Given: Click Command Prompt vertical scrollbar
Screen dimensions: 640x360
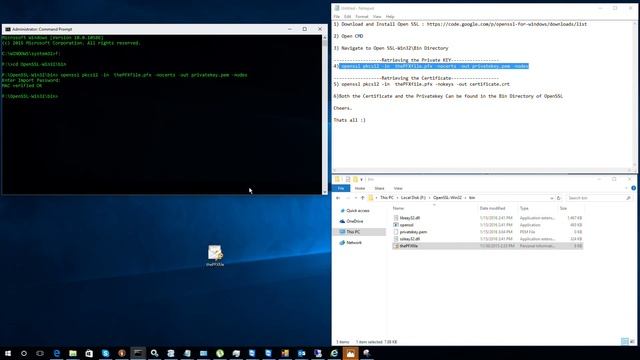Looking at the screenshot, I should pyautogui.click(x=325, y=114).
